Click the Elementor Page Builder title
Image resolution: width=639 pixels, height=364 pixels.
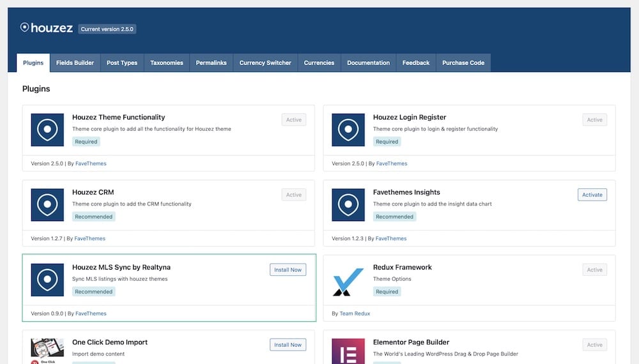point(411,342)
